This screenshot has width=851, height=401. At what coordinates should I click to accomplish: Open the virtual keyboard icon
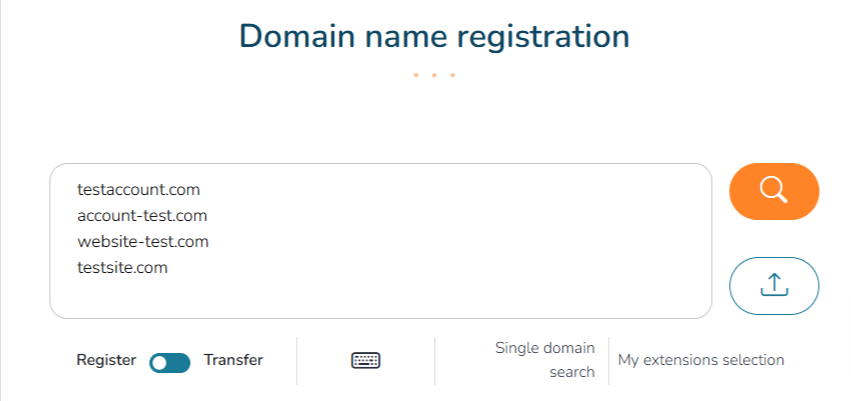click(x=366, y=361)
